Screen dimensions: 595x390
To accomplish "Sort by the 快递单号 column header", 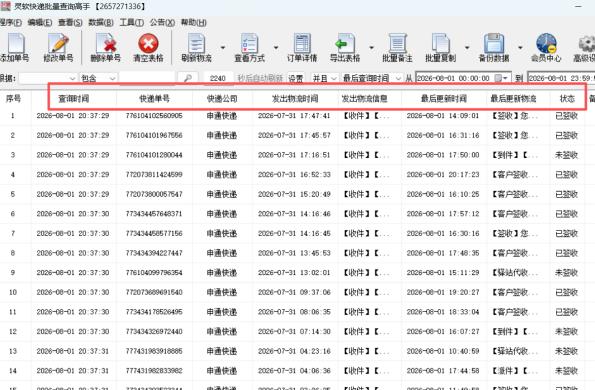I will pos(154,99).
